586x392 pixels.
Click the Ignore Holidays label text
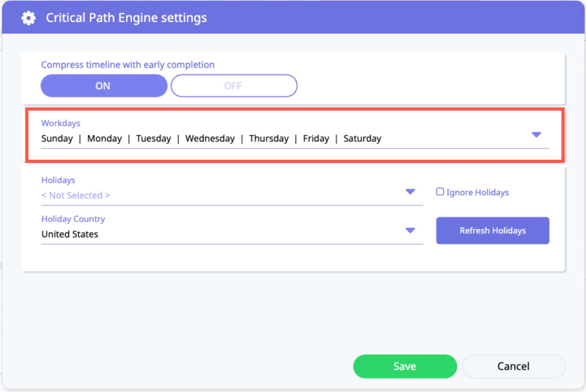[477, 192]
